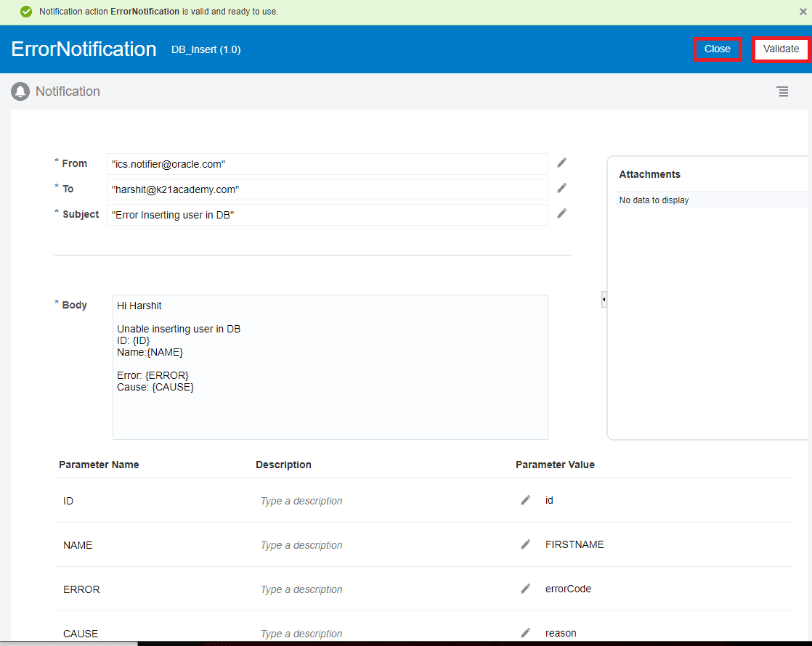The image size is (812, 646).
Task: Edit the Subject line pencil icon
Action: click(x=561, y=213)
